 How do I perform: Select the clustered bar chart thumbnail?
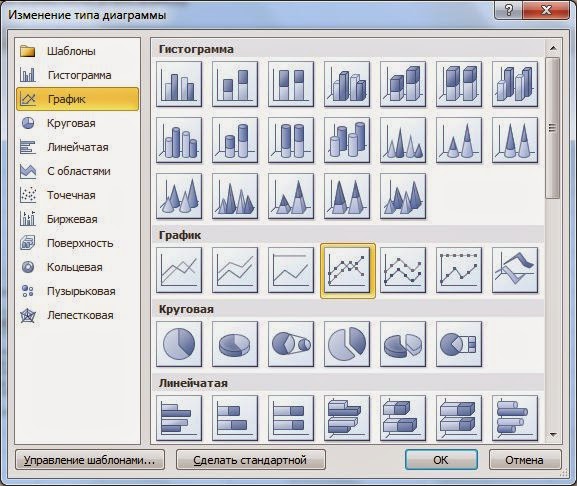(x=179, y=418)
